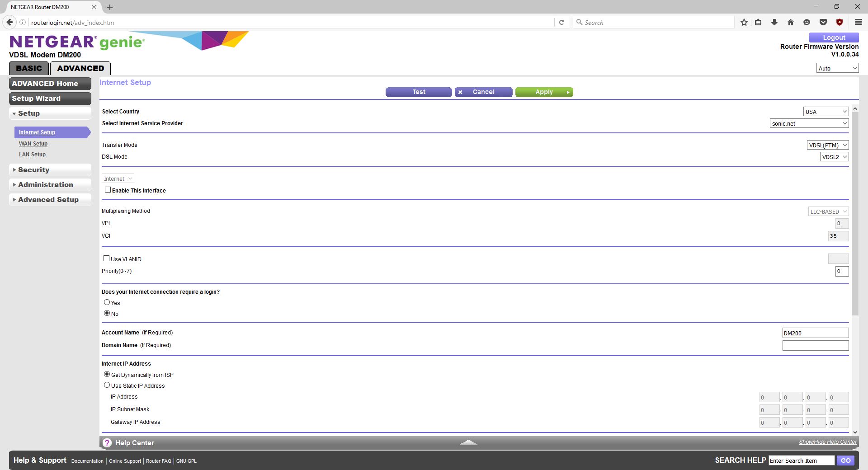
Task: Switch to the BASIC tab
Action: click(x=29, y=68)
